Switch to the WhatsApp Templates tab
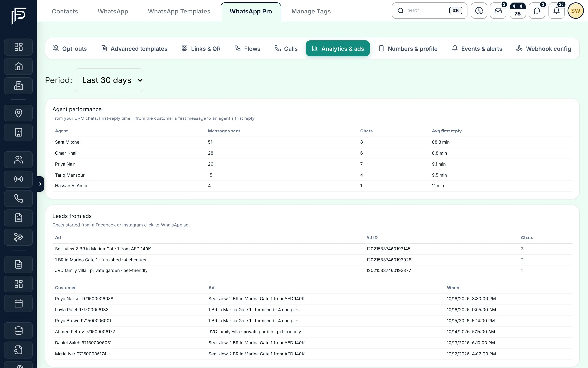This screenshot has width=588, height=368. click(x=179, y=11)
